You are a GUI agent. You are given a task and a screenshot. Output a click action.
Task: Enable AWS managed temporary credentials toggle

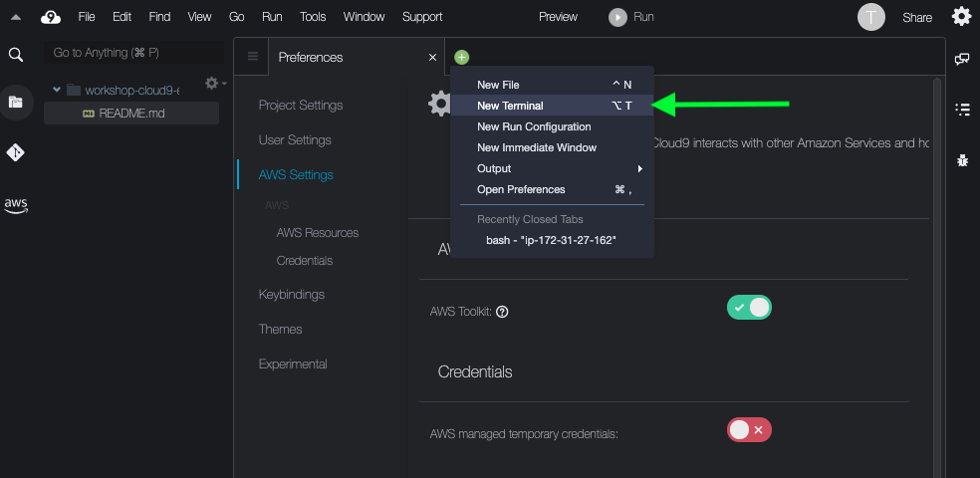click(x=749, y=430)
